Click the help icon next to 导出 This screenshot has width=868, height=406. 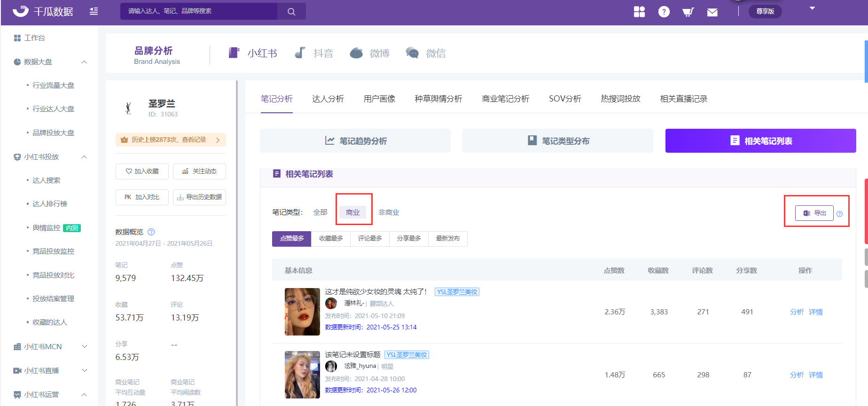click(x=839, y=214)
